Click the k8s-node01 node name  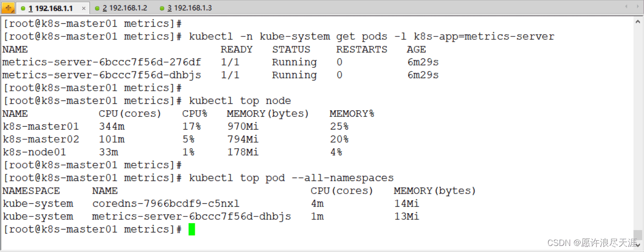pyautogui.click(x=34, y=152)
